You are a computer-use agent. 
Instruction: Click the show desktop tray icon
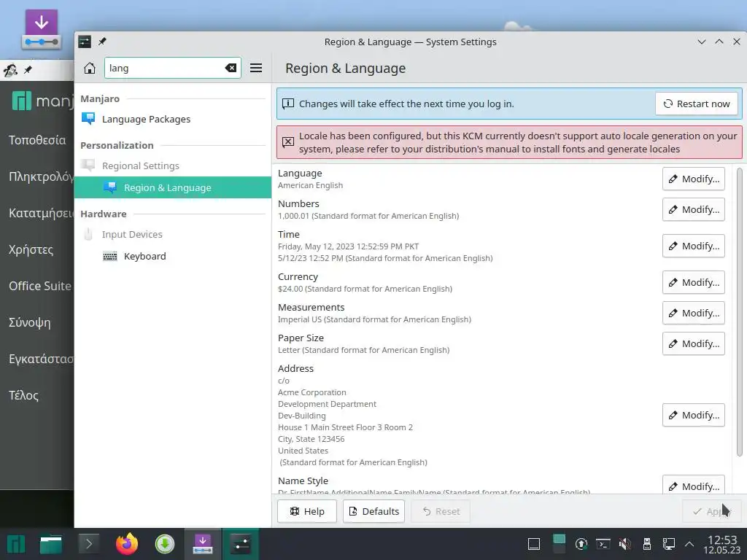534,544
